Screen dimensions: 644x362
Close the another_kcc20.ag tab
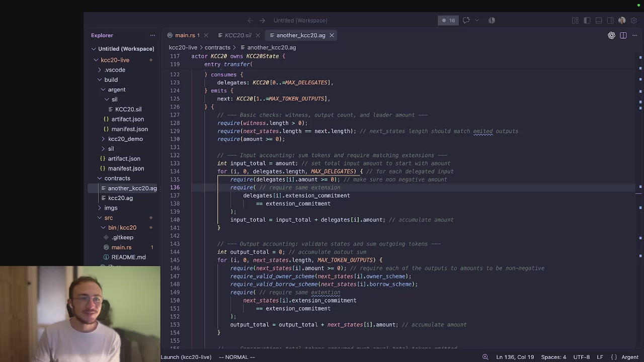coord(332,35)
